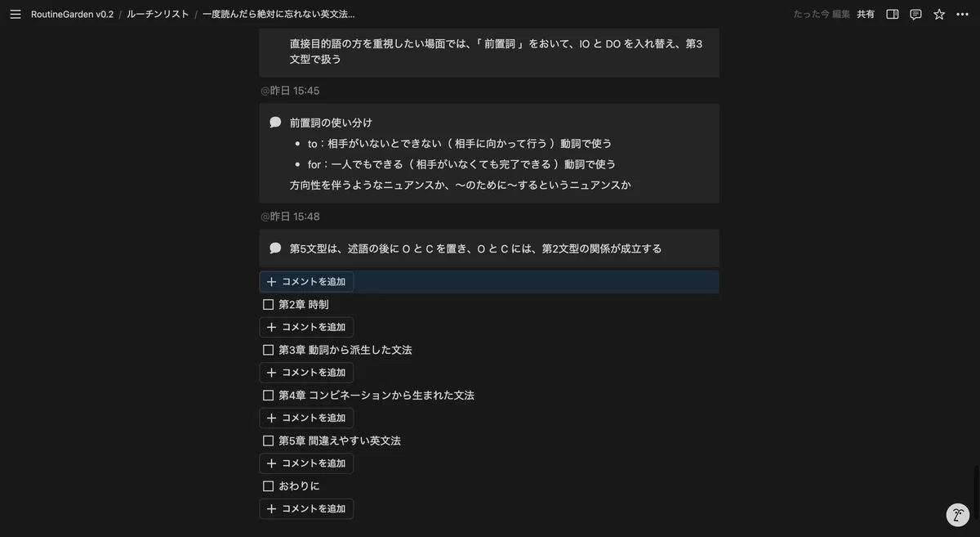This screenshot has width=980, height=537.
Task: Open the comments panel icon
Action: 916,14
